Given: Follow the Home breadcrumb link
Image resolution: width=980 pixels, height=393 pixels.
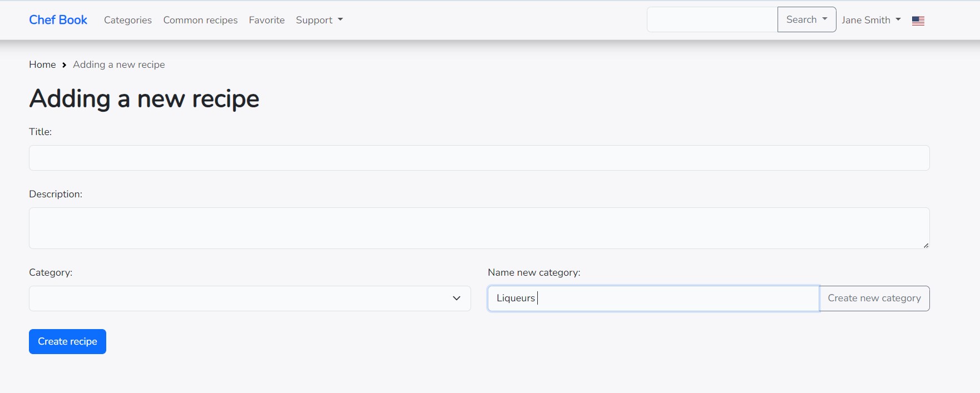Looking at the screenshot, I should point(42,64).
